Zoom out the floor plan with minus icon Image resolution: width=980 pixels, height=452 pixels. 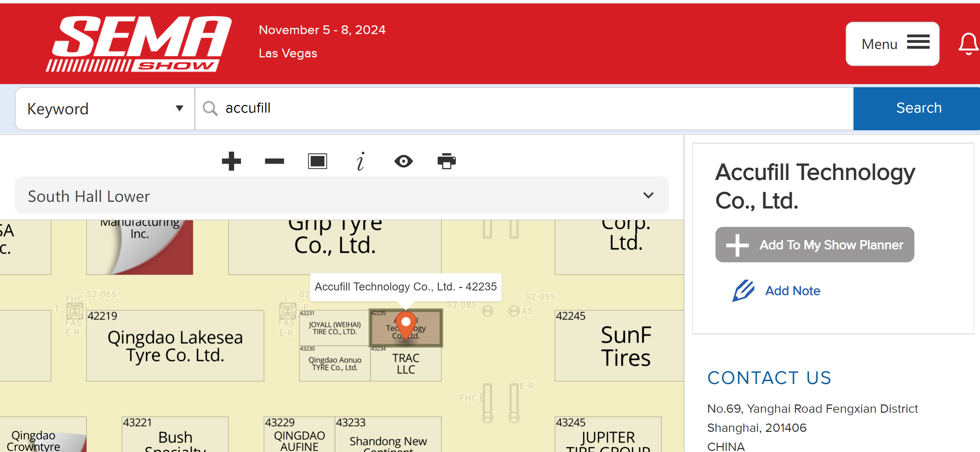tap(274, 162)
